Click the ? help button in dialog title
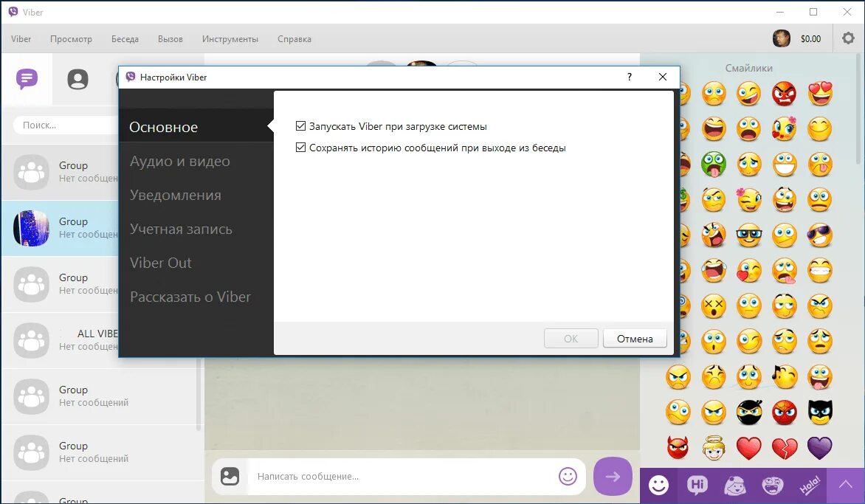Screen dimensions: 865x504 [x=629, y=77]
